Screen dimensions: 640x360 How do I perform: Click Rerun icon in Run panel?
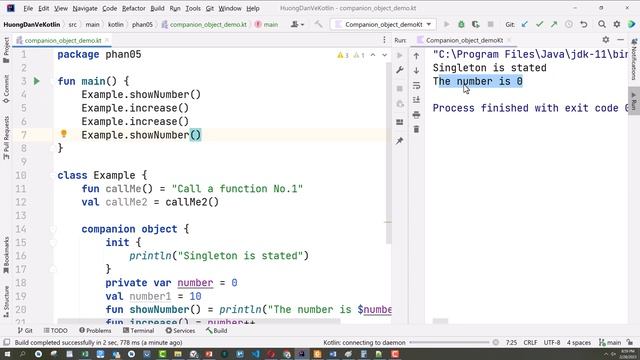point(400,56)
